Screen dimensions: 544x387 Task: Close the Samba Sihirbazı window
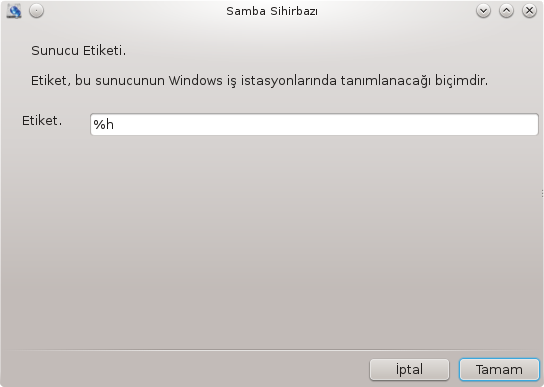tap(529, 11)
